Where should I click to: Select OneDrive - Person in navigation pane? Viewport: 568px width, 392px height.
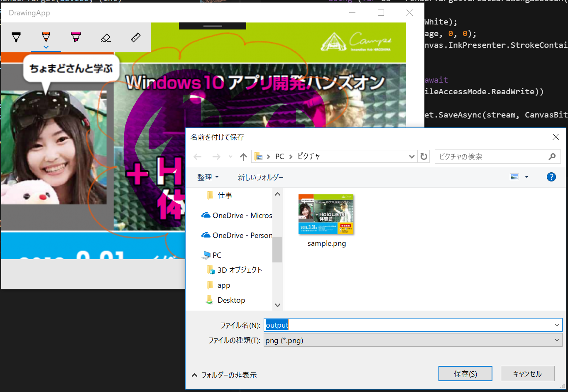(x=242, y=235)
